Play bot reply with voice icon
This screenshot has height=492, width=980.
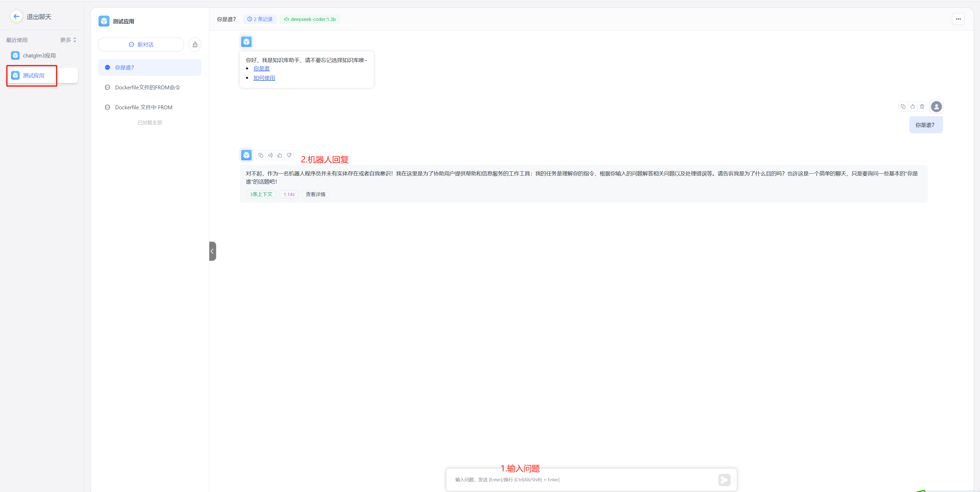(270, 155)
